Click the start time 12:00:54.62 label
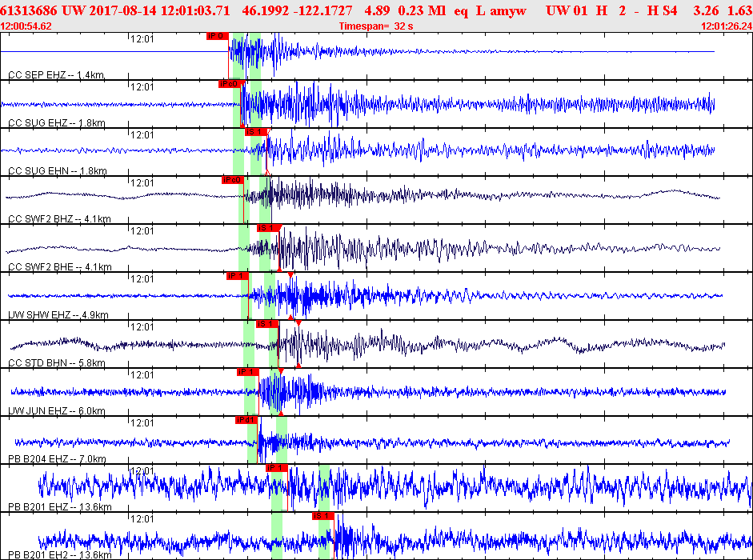The width and height of the screenshot is (753, 560). 26,26
